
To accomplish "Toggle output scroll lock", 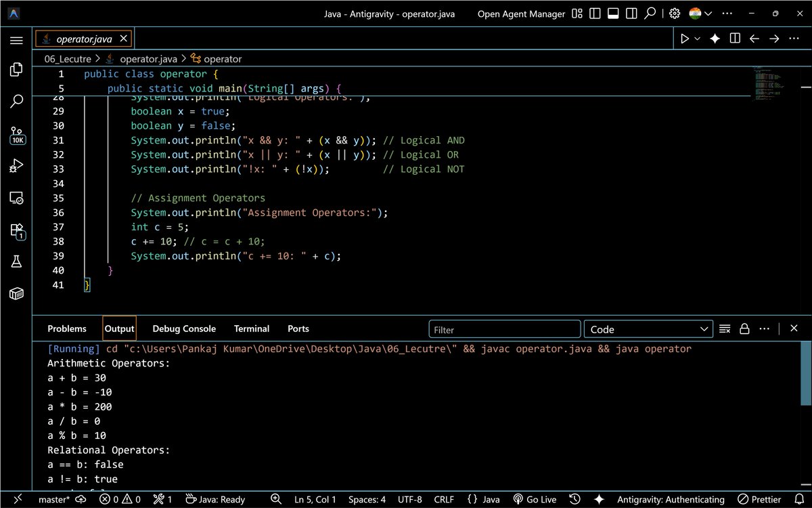I will [x=744, y=329].
